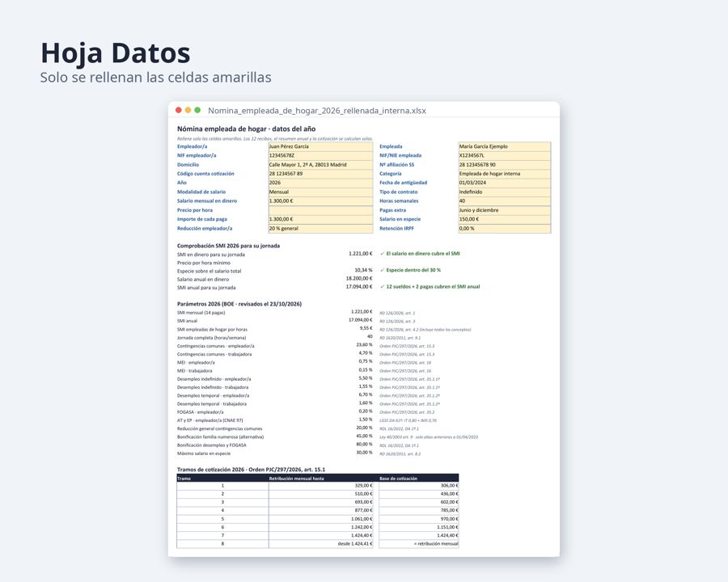
Task: Click the message 12 sueldos + 2 pagas cubren el SMI anual
Action: [x=434, y=287]
